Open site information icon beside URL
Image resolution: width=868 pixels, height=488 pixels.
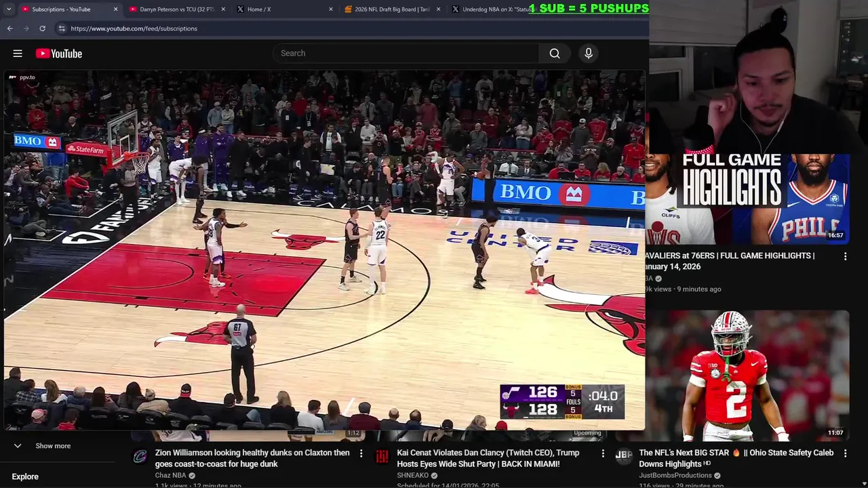pyautogui.click(x=62, y=28)
